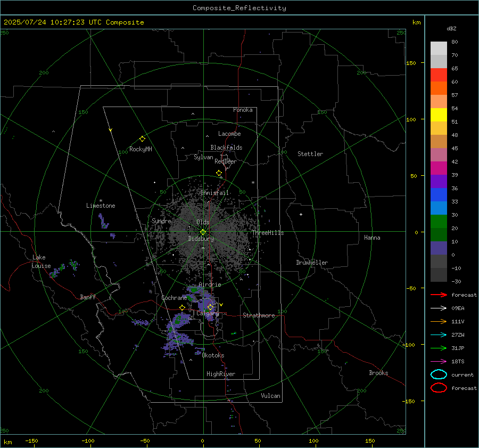The image size is (479, 448).
Task: Click the RedDeer city label
Action: (226, 161)
